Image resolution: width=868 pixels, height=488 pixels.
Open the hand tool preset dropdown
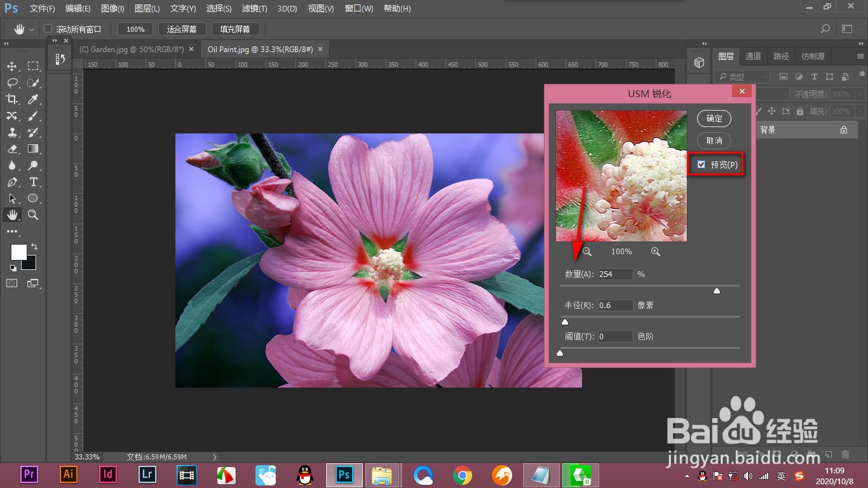point(31,29)
